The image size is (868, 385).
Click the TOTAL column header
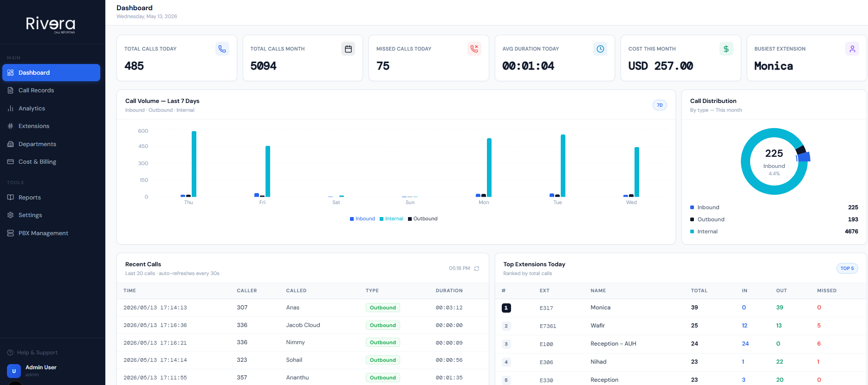point(699,291)
